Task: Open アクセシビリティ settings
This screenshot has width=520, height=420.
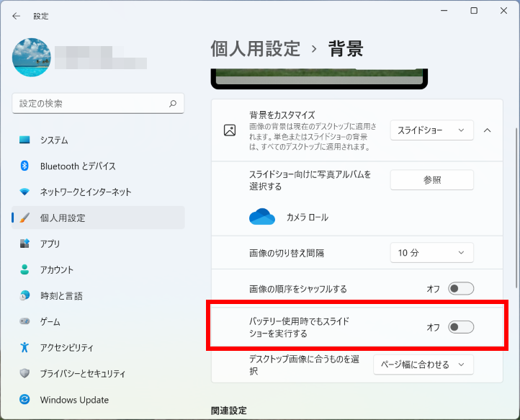Action: click(98, 347)
